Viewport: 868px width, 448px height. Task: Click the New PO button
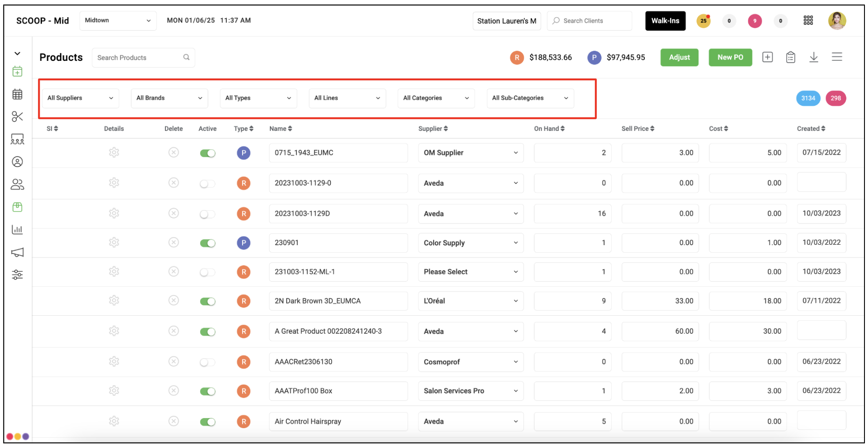click(730, 57)
